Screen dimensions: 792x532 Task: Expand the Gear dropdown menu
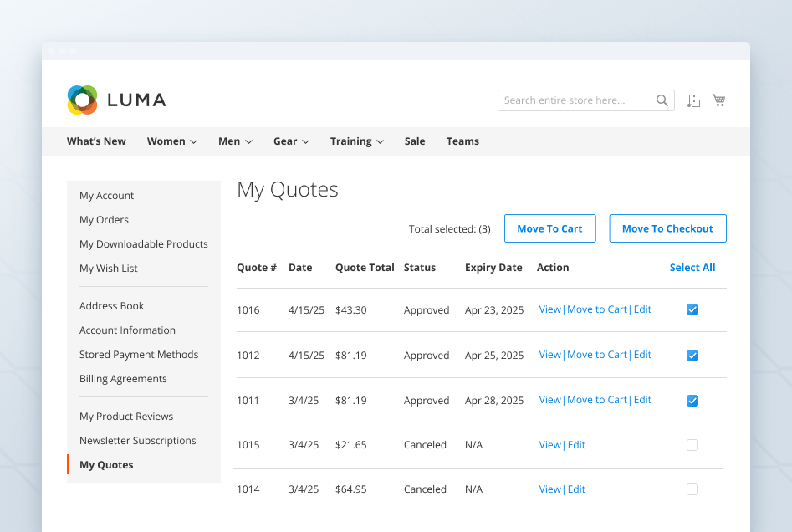pos(291,141)
